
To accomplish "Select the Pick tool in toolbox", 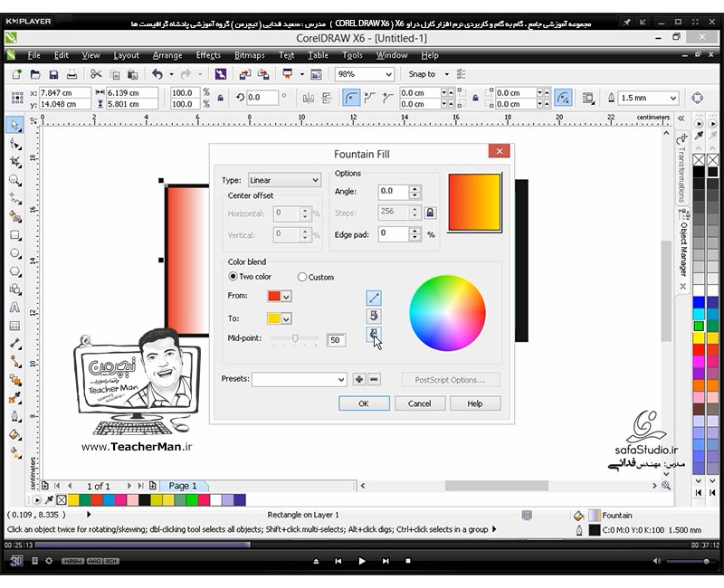I will [x=15, y=125].
